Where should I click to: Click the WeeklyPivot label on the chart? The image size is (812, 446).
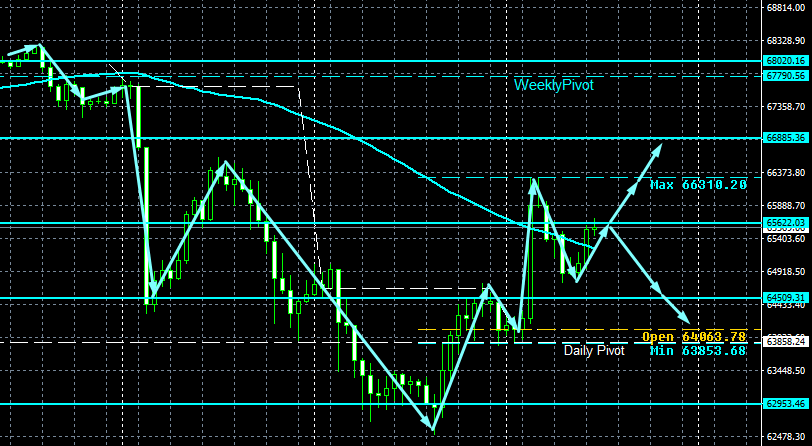[x=554, y=85]
